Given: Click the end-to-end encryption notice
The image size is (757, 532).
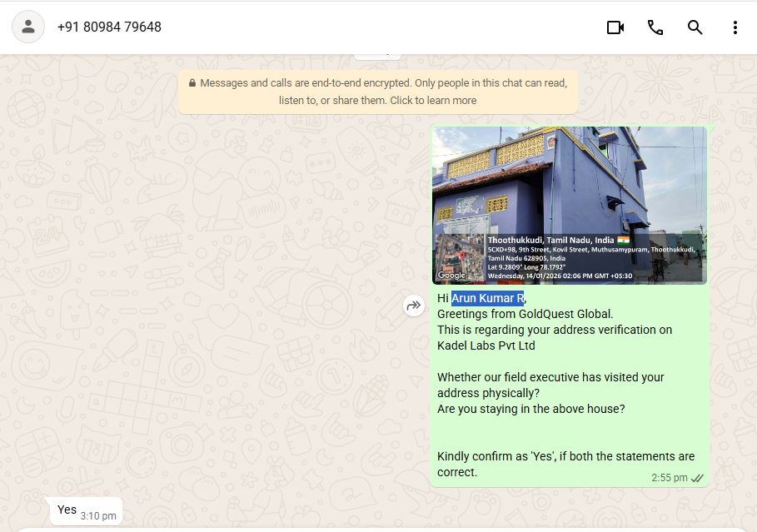Looking at the screenshot, I should point(378,92).
